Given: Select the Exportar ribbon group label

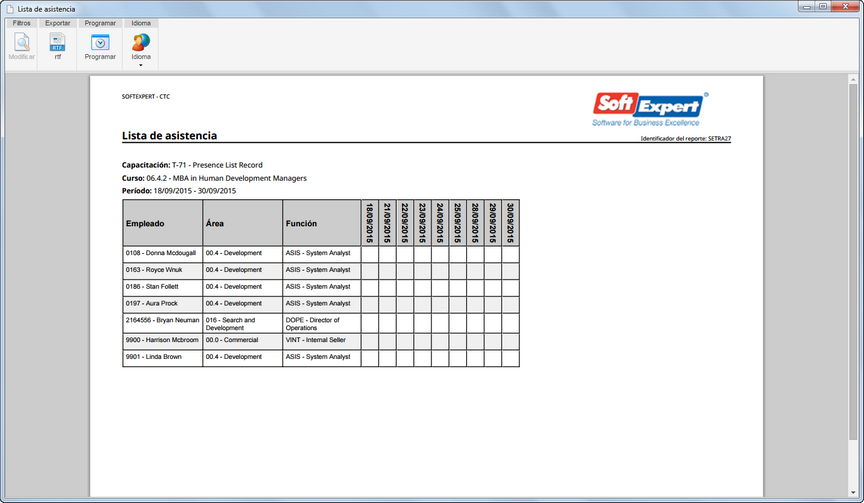Looking at the screenshot, I should [57, 23].
